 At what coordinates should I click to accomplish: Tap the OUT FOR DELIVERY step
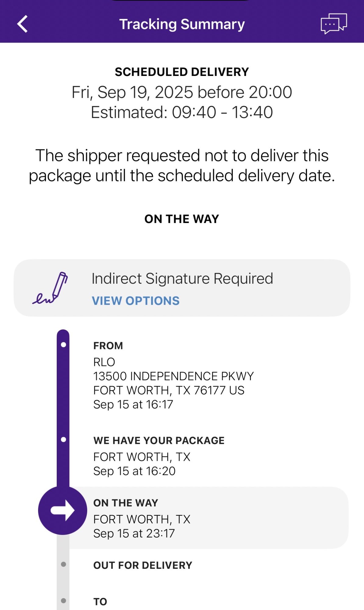[x=143, y=565]
